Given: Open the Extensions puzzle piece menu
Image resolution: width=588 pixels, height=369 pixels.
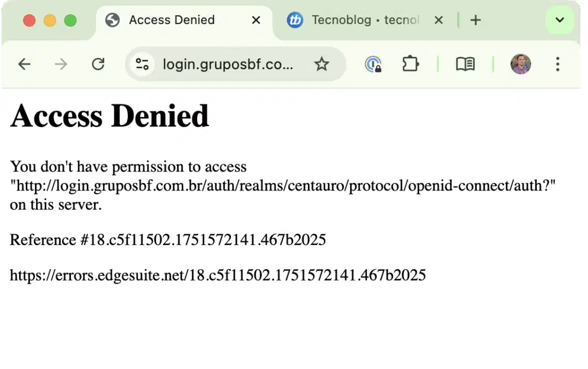Looking at the screenshot, I should [411, 64].
